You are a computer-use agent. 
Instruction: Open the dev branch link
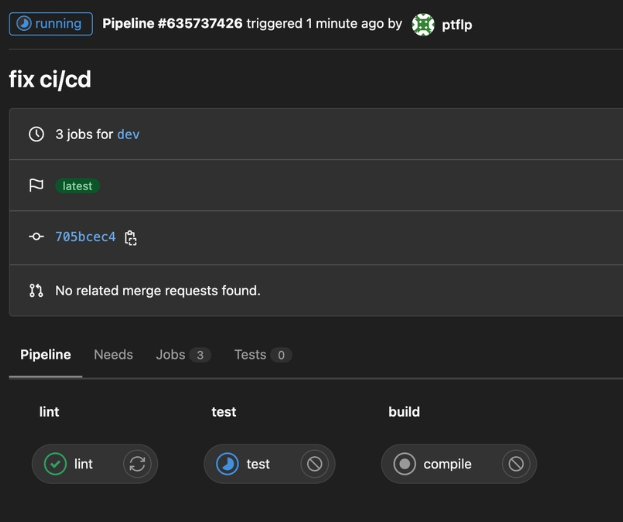(x=128, y=134)
